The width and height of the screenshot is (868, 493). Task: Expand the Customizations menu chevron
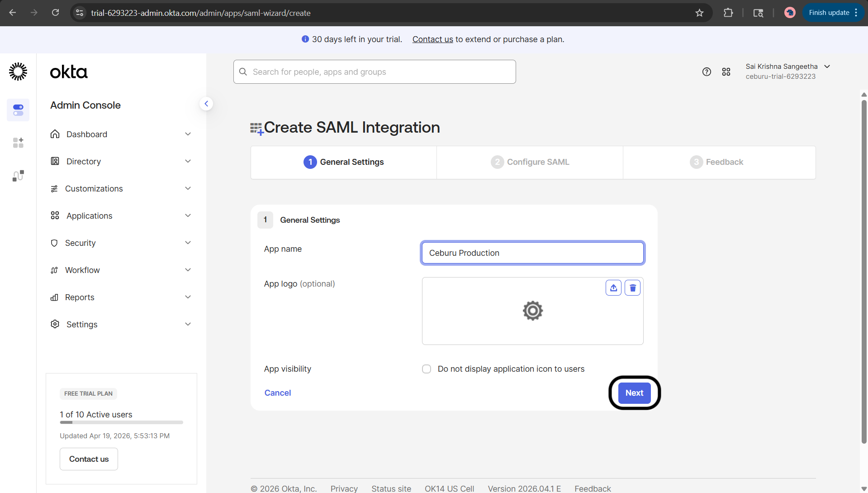click(x=188, y=188)
